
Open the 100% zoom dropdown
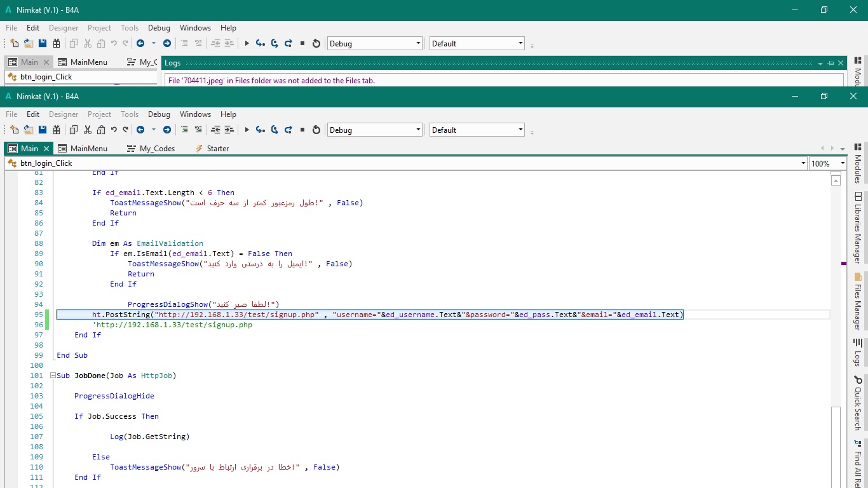[842, 163]
